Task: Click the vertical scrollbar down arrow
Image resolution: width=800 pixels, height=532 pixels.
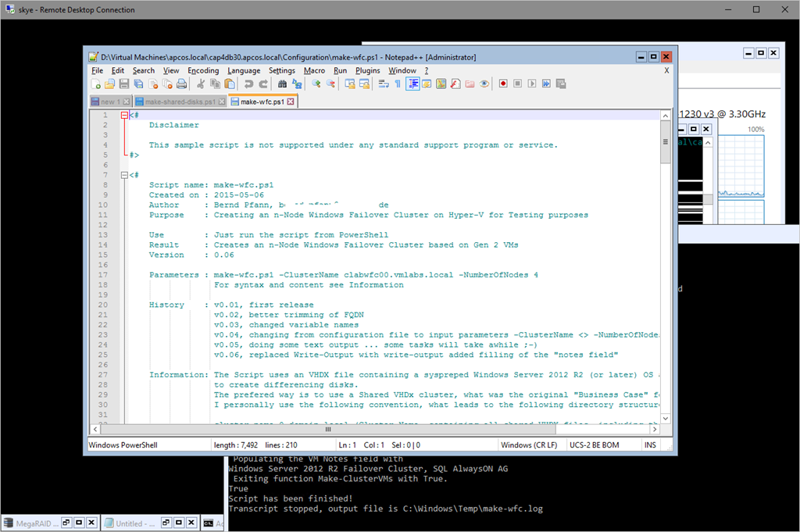Action: click(666, 418)
